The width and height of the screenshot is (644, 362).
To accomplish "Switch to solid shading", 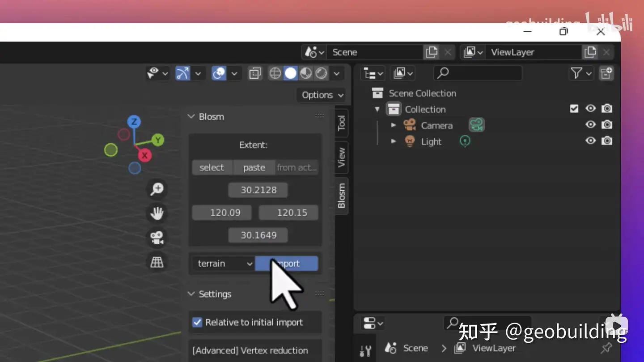I will (x=291, y=73).
